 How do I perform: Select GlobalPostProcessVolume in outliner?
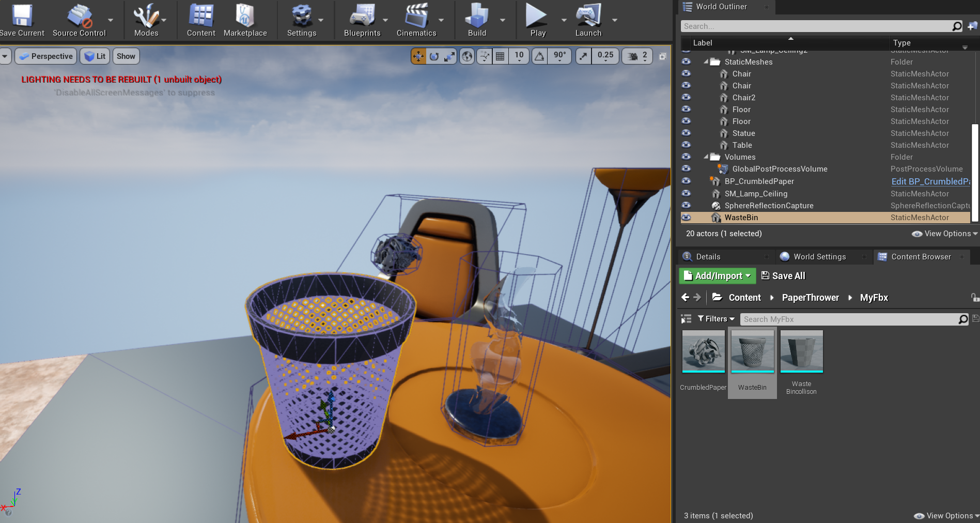(826, 169)
